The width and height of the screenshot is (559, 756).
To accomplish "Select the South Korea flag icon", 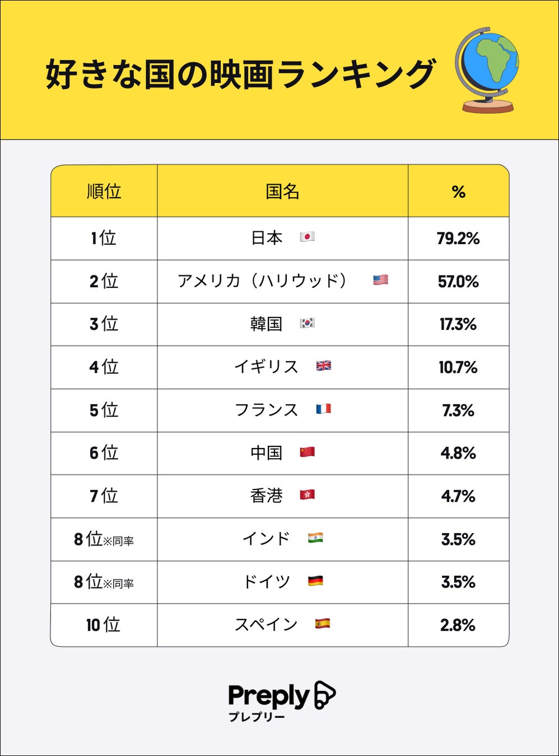I will (307, 323).
